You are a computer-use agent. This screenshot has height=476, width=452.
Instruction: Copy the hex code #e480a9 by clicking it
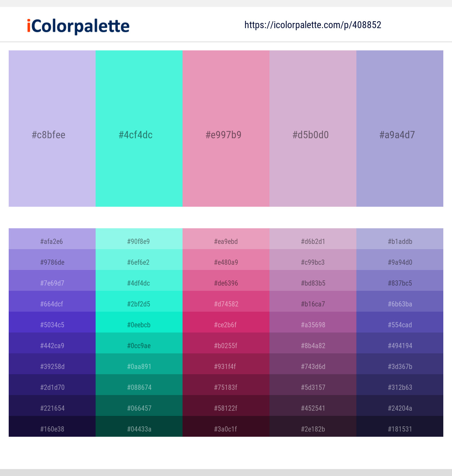pyautogui.click(x=226, y=262)
